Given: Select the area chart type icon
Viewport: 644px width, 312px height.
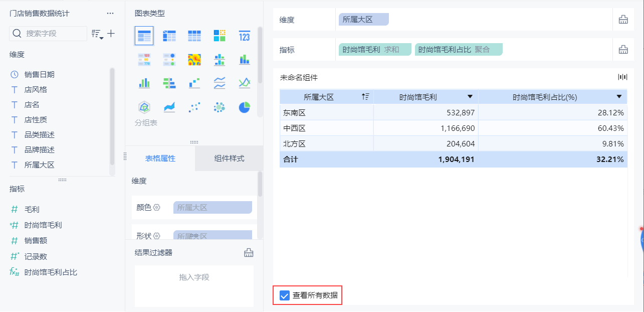Looking at the screenshot, I should pyautogui.click(x=169, y=107).
